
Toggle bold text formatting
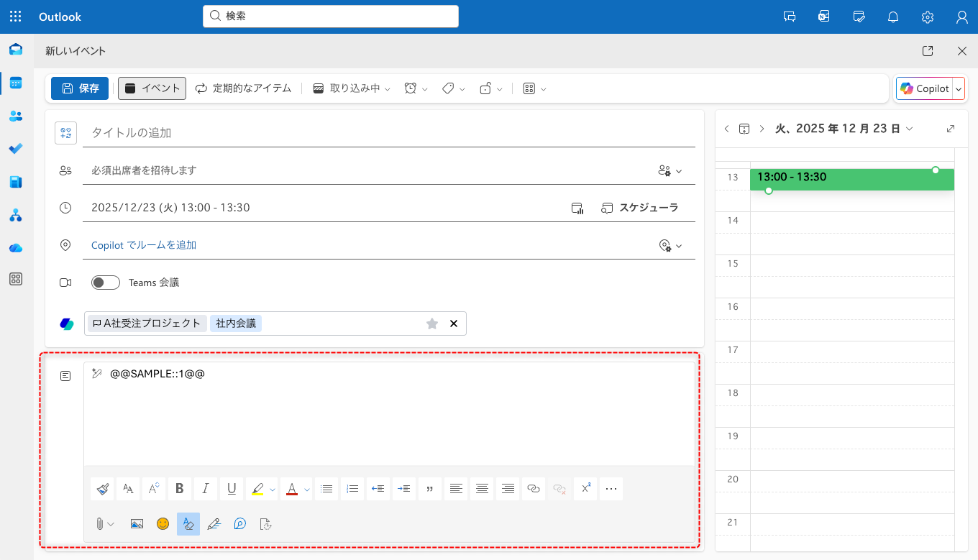pos(180,489)
